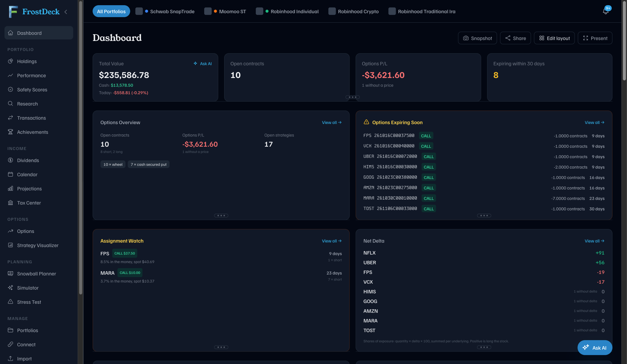Click the FPS 261016C00037500 expiring row
This screenshot has height=364, width=627.
point(484,136)
